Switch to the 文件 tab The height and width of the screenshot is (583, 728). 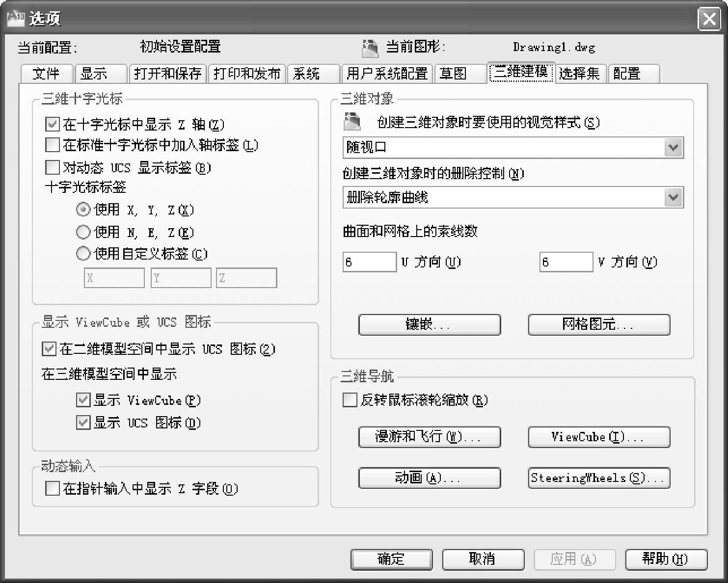[x=47, y=74]
